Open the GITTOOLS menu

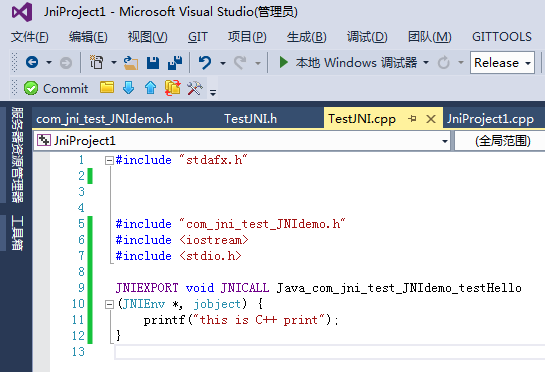(502, 37)
